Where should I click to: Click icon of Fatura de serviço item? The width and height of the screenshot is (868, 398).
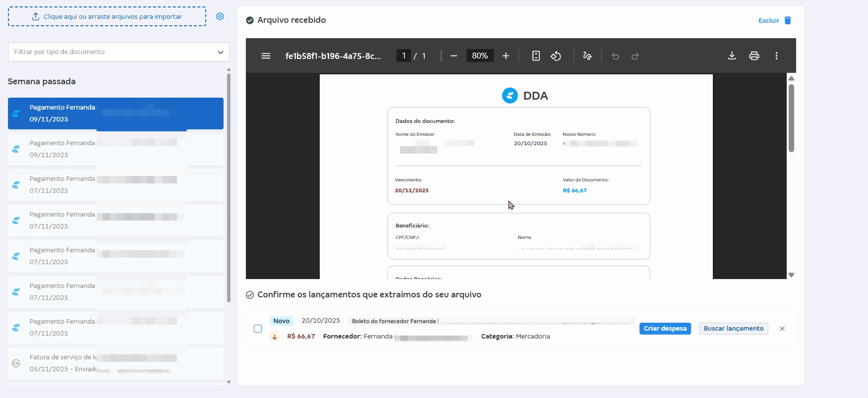click(16, 363)
